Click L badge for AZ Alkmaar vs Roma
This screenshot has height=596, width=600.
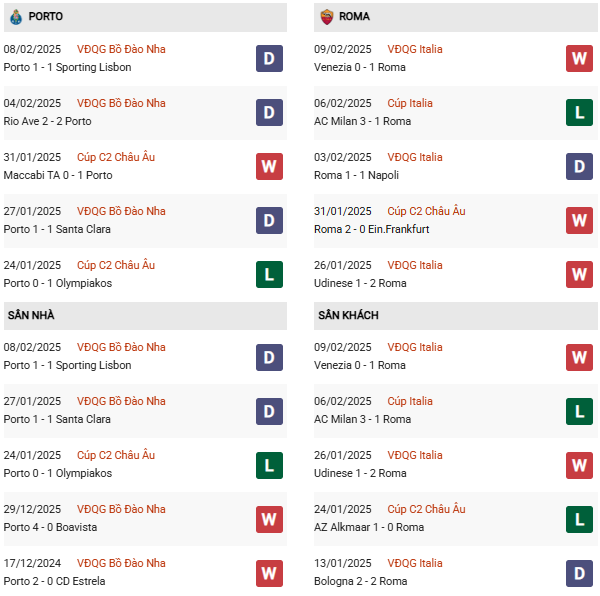point(579,518)
